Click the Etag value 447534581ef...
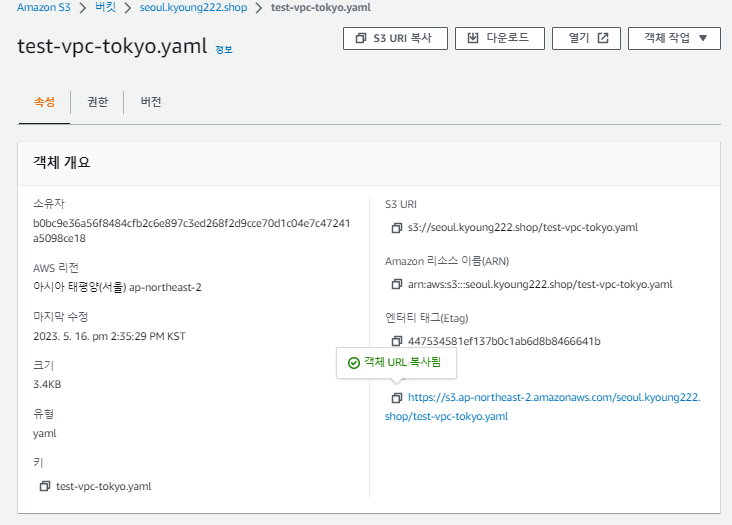The width and height of the screenshot is (732, 525). (504, 341)
